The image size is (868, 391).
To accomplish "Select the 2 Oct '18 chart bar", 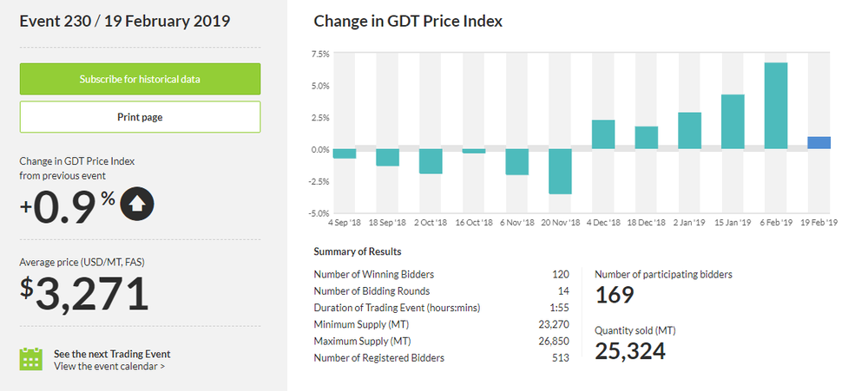I will [431, 161].
